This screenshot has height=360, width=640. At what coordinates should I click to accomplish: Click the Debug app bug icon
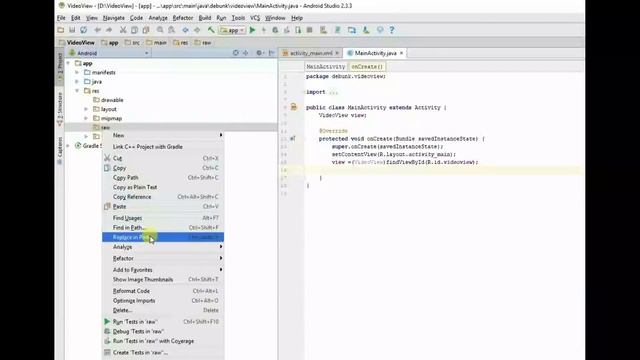tap(275, 30)
